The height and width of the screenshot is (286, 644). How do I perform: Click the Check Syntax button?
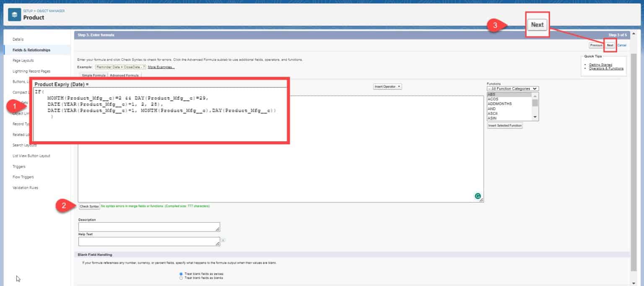88,206
